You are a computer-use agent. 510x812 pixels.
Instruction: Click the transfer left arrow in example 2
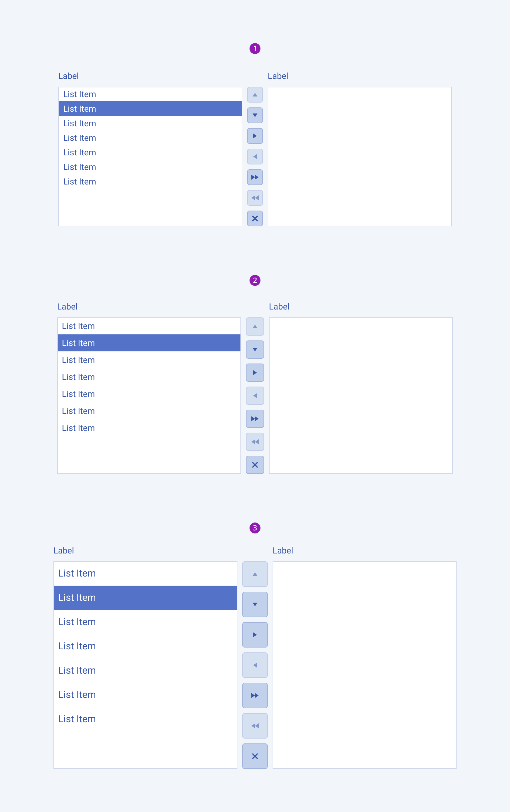pyautogui.click(x=255, y=395)
